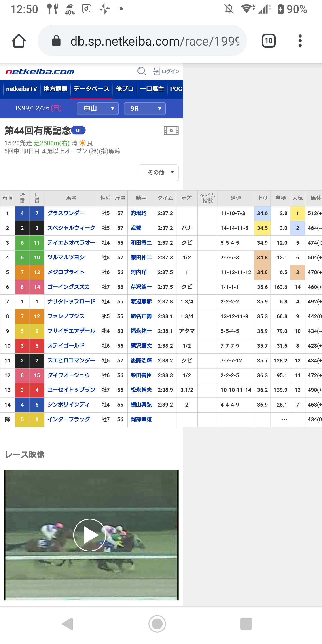Tap the URL address bar
Image resolution: width=322 pixels, height=644 pixels.
point(155,41)
